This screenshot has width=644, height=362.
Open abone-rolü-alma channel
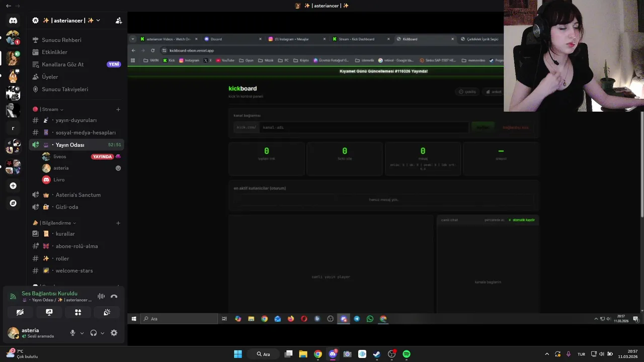76,246
